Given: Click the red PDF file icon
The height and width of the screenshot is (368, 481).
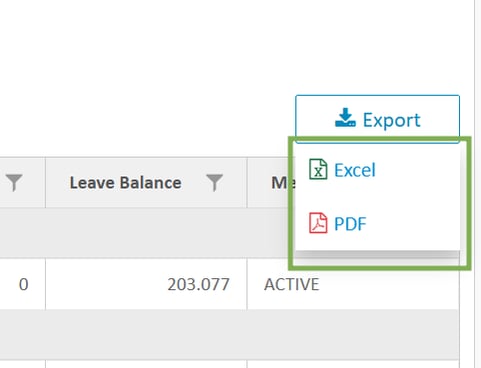Looking at the screenshot, I should (318, 223).
